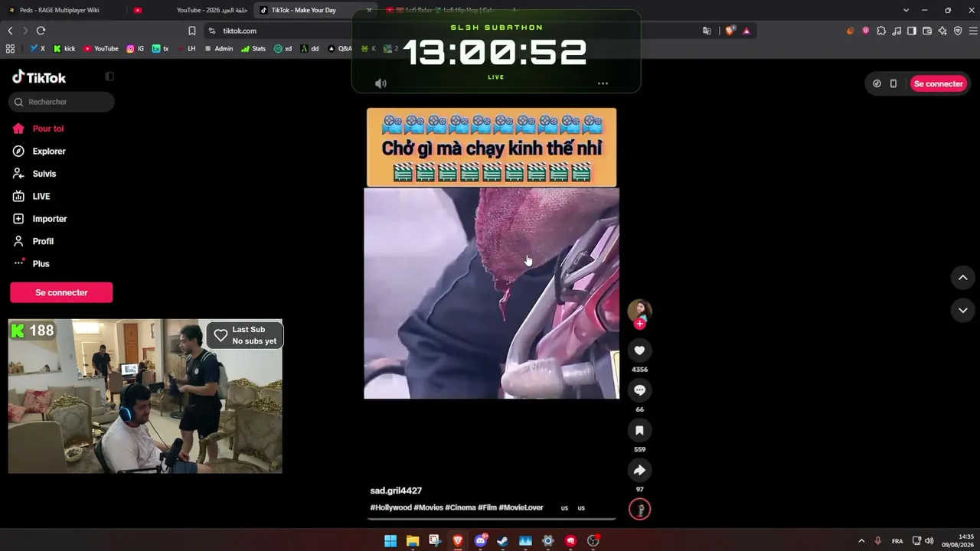
Task: Share the video with arrow icon
Action: click(x=639, y=470)
